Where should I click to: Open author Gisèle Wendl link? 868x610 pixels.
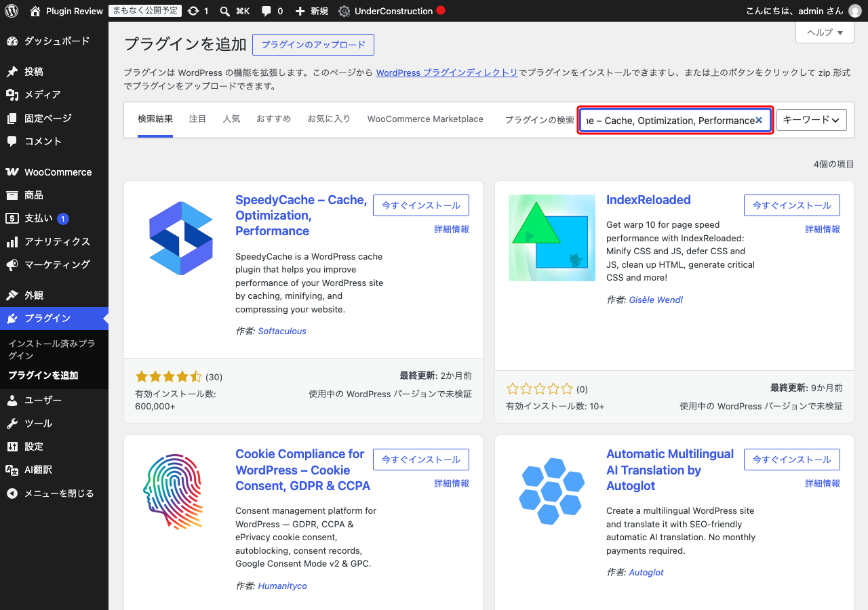tap(656, 300)
